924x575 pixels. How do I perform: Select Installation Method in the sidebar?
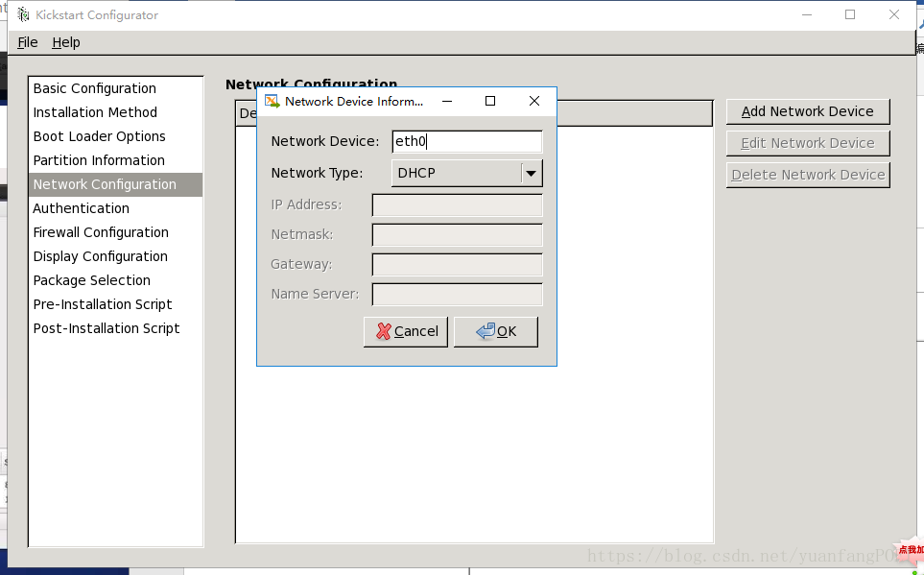115,112
